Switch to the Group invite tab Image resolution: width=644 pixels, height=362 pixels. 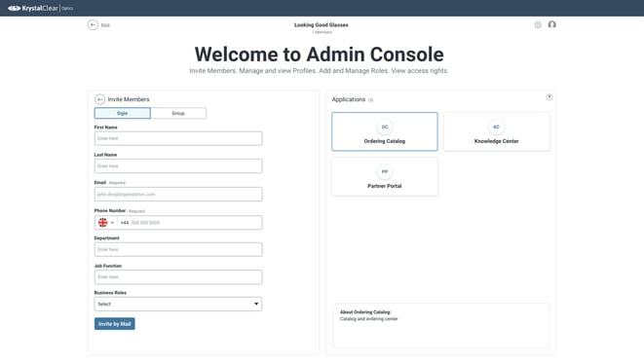tap(178, 113)
